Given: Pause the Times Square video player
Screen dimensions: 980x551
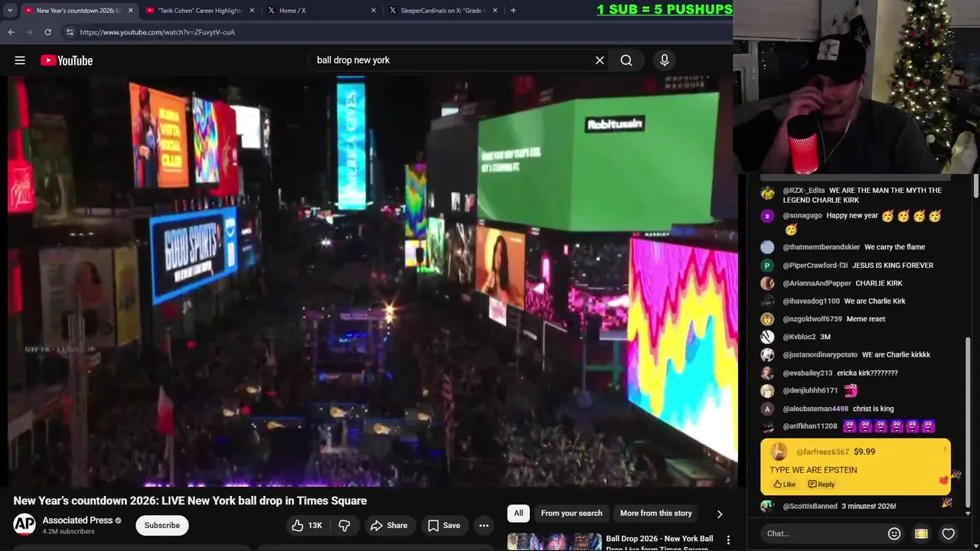Looking at the screenshot, I should coord(372,281).
